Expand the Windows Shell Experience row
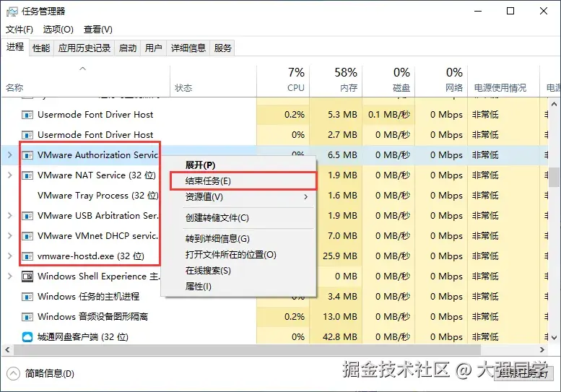 (x=9, y=276)
